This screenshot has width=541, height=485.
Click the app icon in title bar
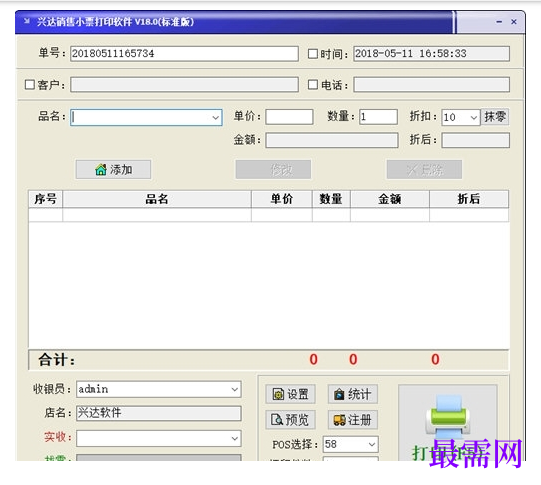pos(27,21)
